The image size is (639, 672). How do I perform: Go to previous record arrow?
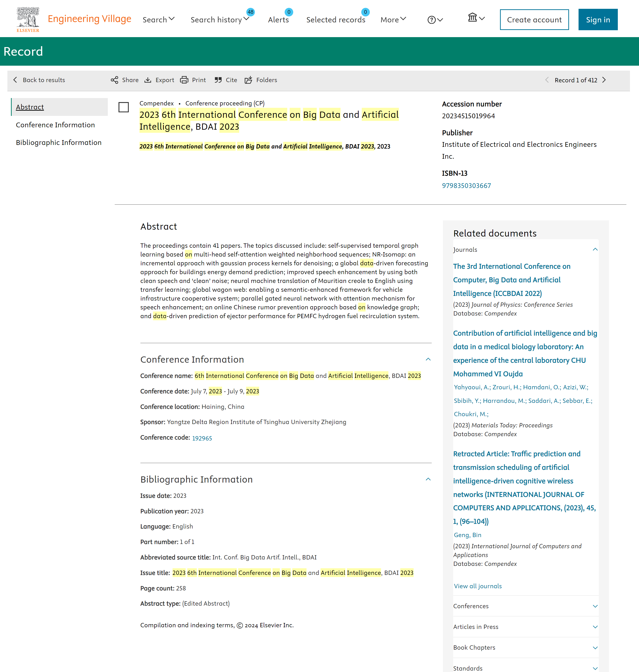coord(547,80)
